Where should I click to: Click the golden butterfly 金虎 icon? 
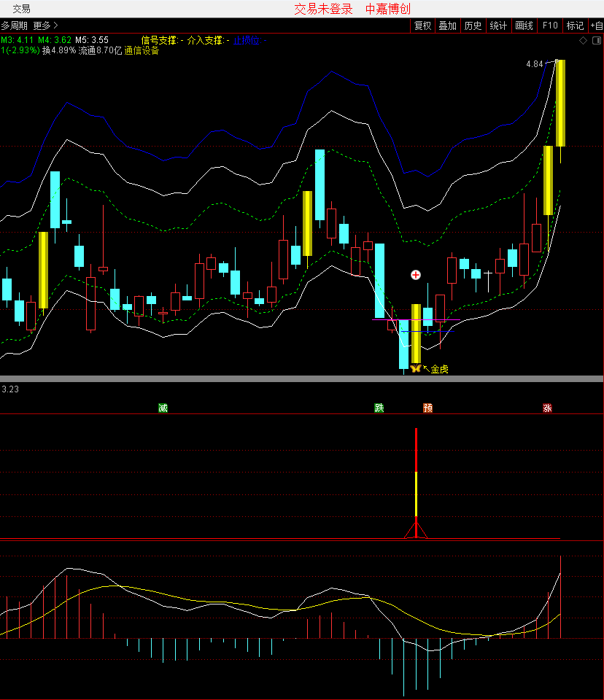(x=415, y=369)
